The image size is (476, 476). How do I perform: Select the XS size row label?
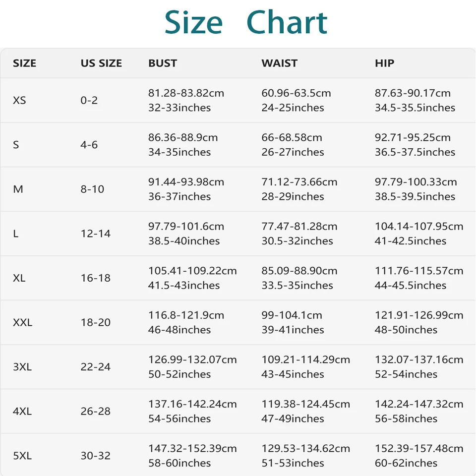(19, 100)
